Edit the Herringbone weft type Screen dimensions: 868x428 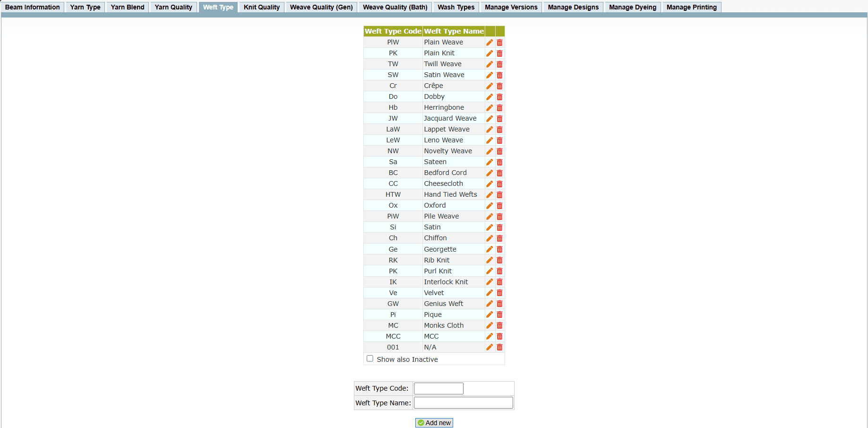[490, 108]
